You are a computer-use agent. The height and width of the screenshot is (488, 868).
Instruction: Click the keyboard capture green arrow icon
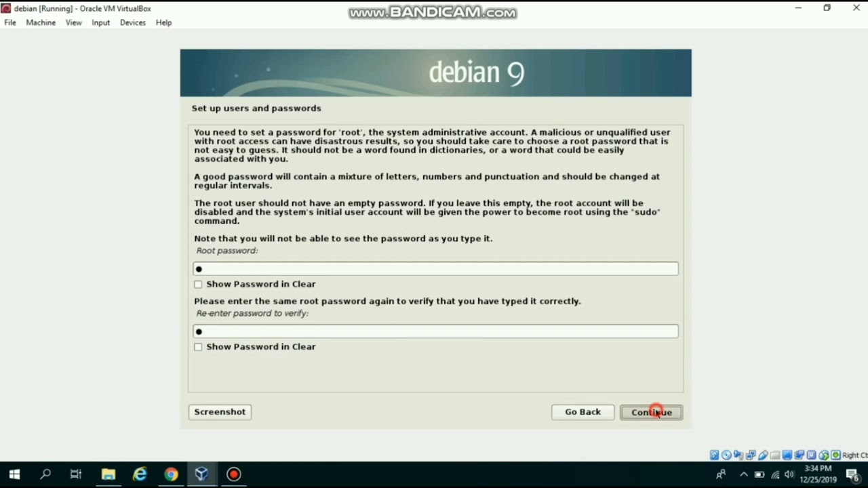pyautogui.click(x=835, y=455)
